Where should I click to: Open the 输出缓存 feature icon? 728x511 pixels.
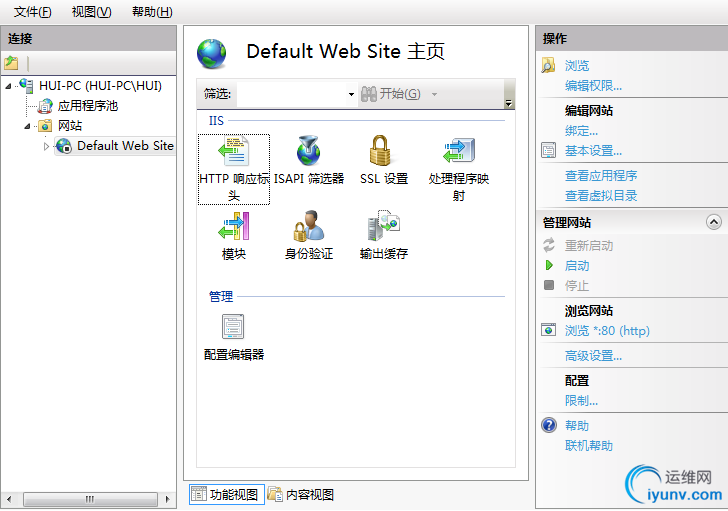384,226
